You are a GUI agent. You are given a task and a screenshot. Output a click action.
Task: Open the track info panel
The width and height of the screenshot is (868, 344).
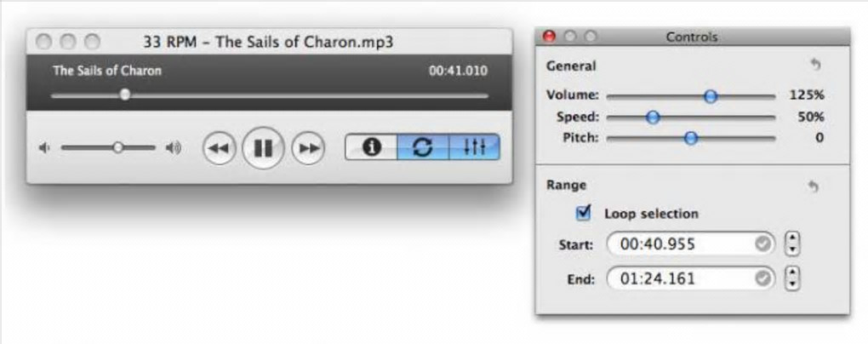click(x=371, y=147)
